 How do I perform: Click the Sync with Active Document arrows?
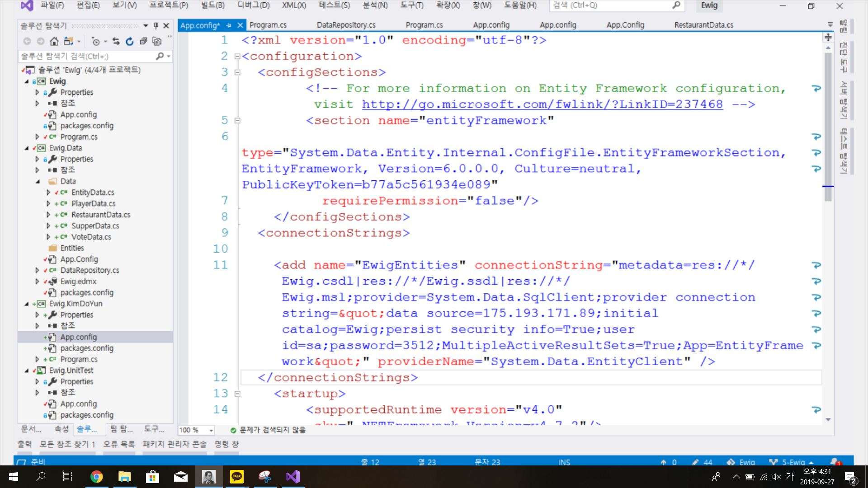coord(116,42)
